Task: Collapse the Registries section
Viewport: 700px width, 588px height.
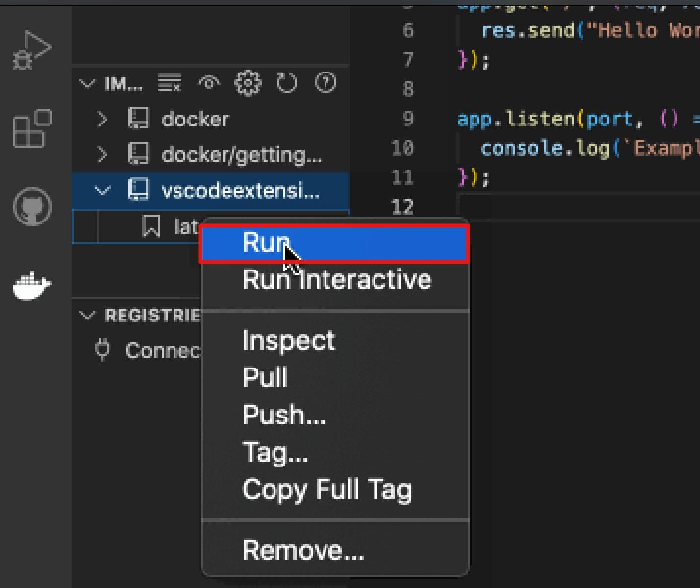Action: pos(87,315)
